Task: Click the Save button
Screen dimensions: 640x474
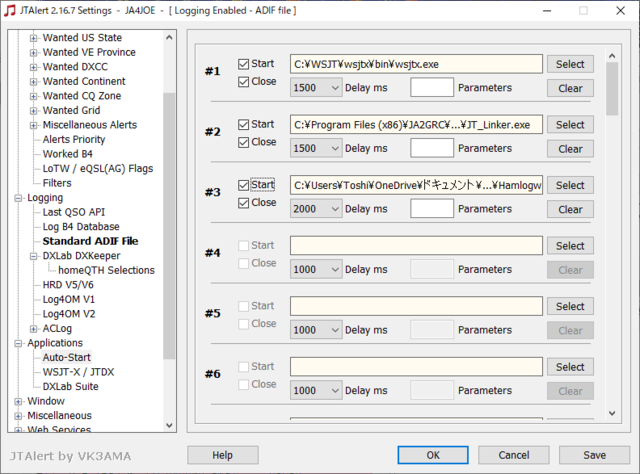Action: [x=594, y=455]
